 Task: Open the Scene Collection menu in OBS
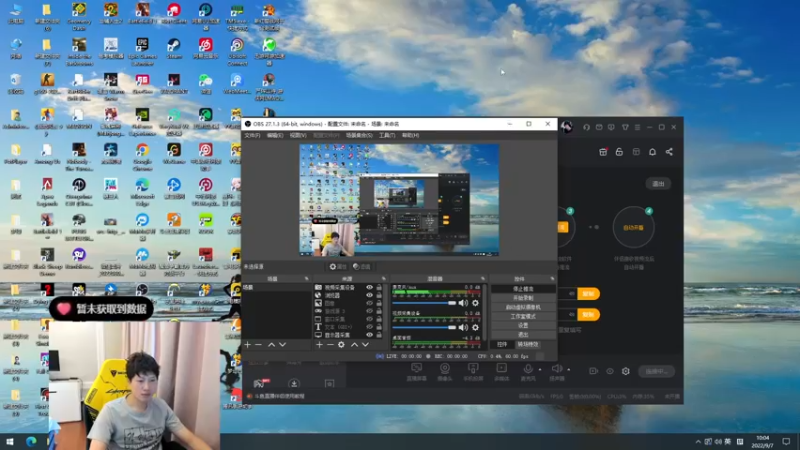tap(359, 135)
